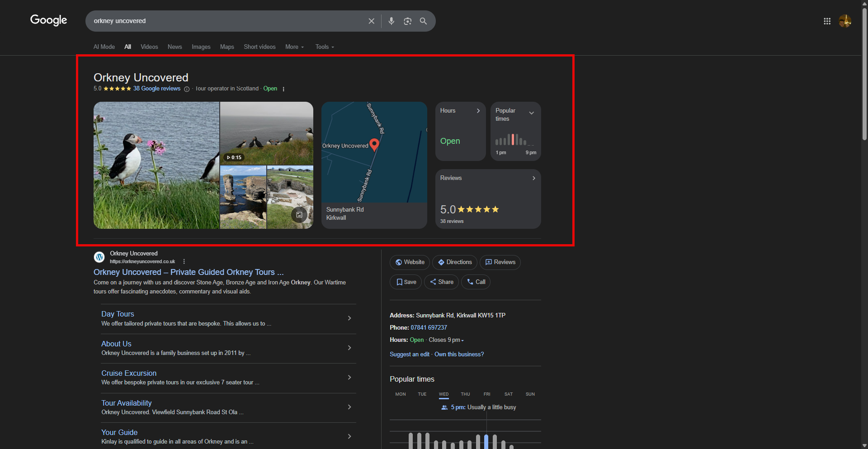Expand the More dropdown
Viewport: 868px width, 449px height.
(295, 47)
